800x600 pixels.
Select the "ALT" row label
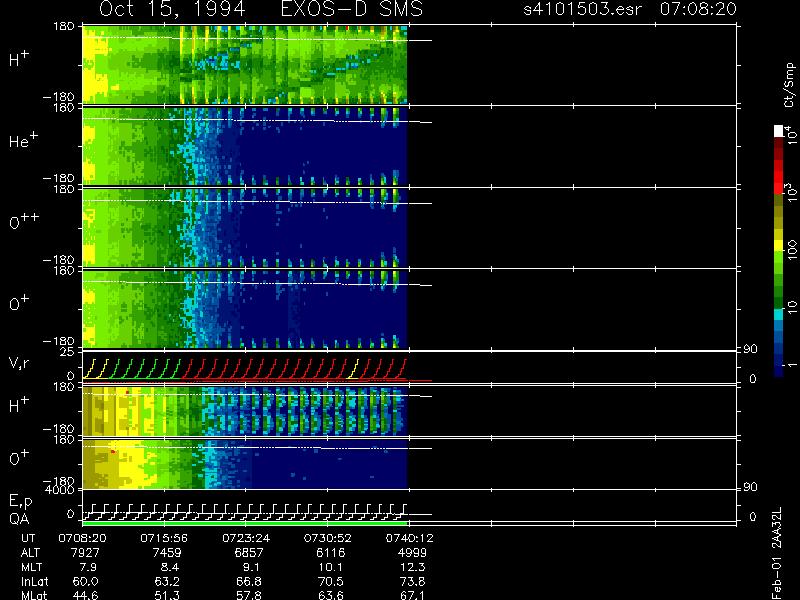(30, 553)
